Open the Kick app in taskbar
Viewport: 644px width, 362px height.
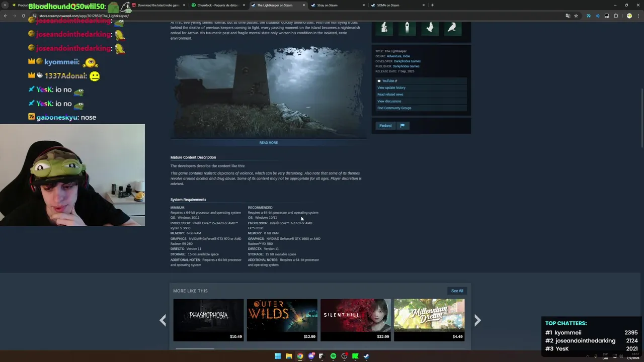point(355,356)
